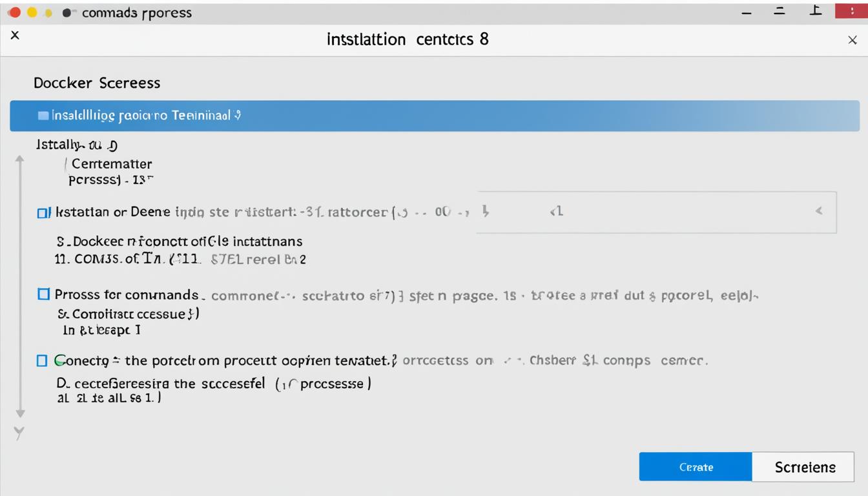This screenshot has height=496, width=868.
Task: Click the Y-shaped icon below the scrollbar
Action: point(19,433)
